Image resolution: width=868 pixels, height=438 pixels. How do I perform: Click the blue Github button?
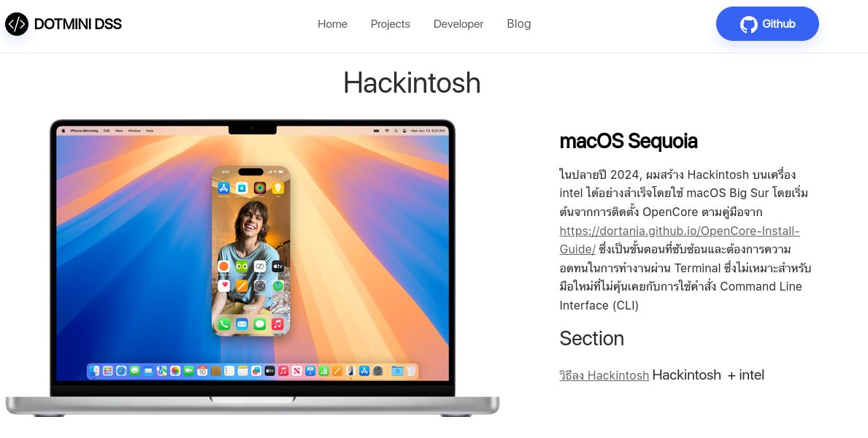pyautogui.click(x=767, y=24)
